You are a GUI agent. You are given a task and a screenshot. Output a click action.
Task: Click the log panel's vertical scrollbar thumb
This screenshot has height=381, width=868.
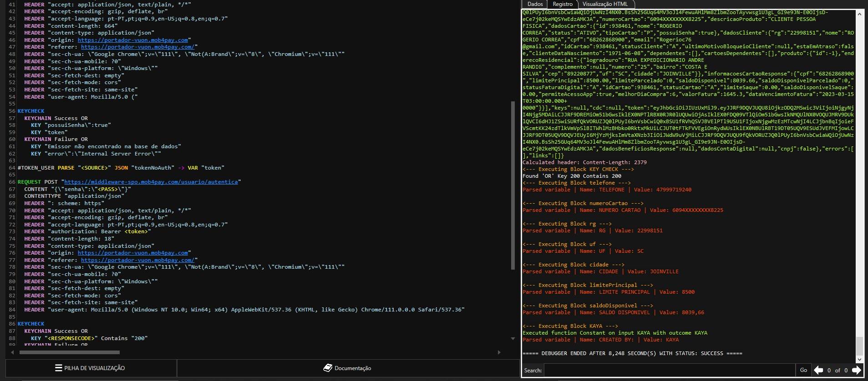859,346
